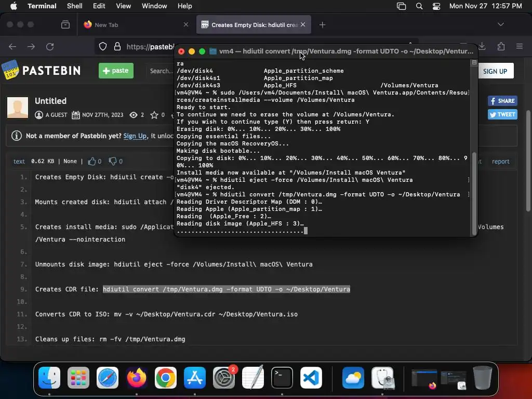Image resolution: width=532 pixels, height=399 pixels.
Task: Open the Firefox downloads panel
Action: click(482, 46)
